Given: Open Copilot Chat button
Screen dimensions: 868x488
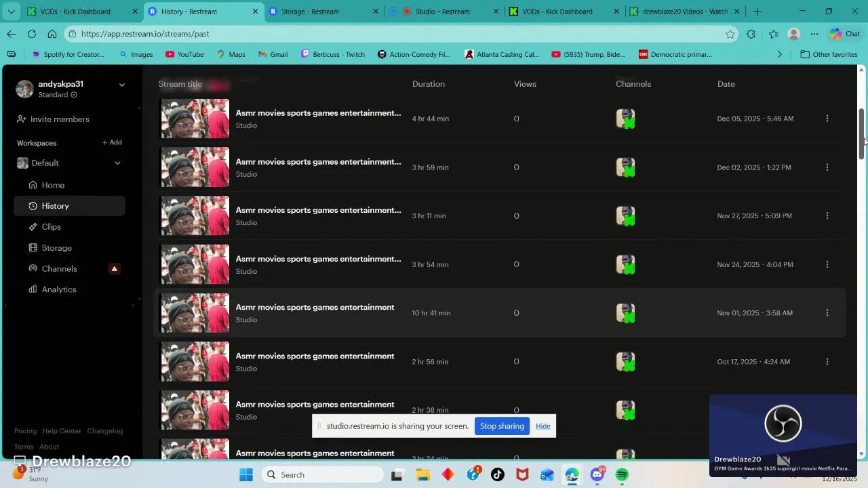Looking at the screenshot, I should (845, 34).
